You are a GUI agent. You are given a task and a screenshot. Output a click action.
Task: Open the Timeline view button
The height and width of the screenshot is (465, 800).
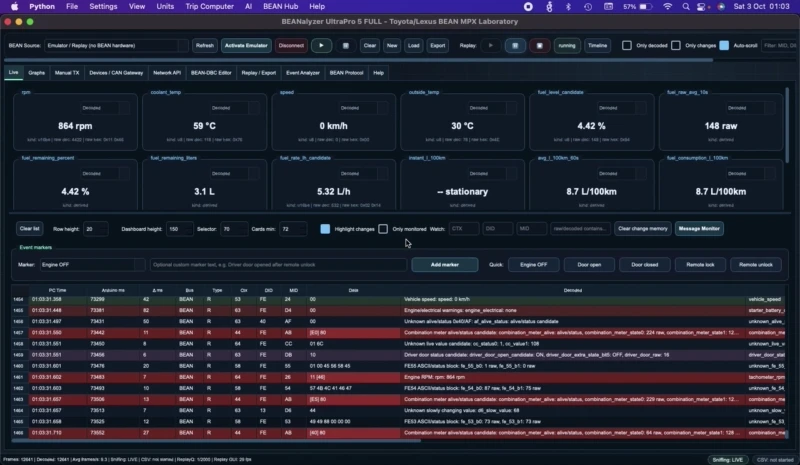[597, 45]
